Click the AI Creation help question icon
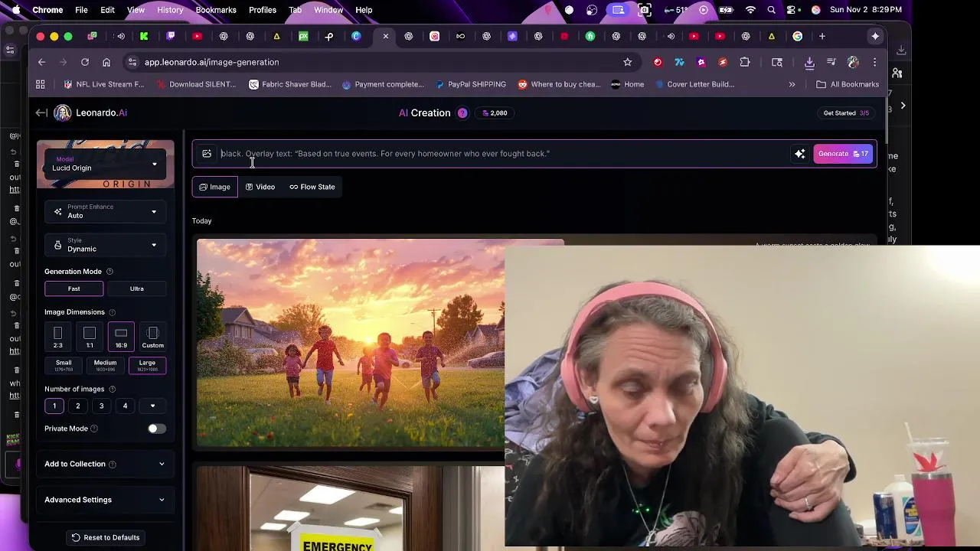 (462, 113)
